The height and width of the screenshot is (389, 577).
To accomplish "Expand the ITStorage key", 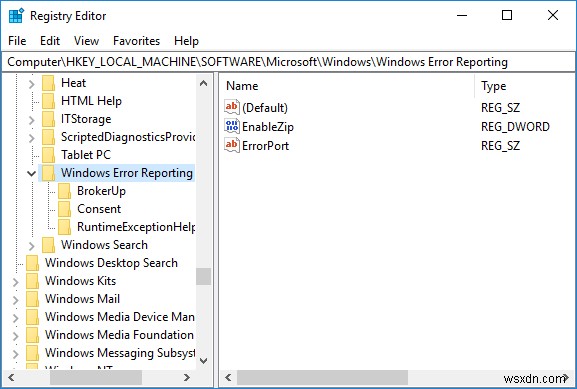I will click(32, 120).
